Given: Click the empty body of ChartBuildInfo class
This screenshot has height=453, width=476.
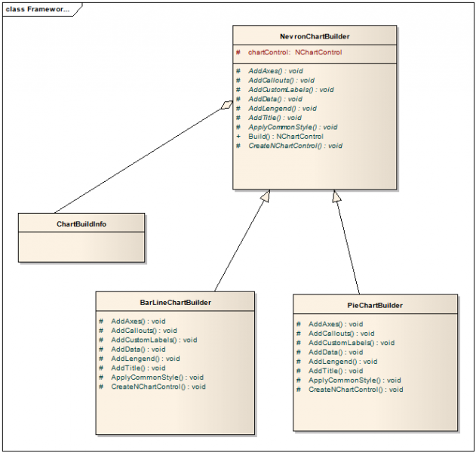Looking at the screenshot, I should pyautogui.click(x=81, y=247).
